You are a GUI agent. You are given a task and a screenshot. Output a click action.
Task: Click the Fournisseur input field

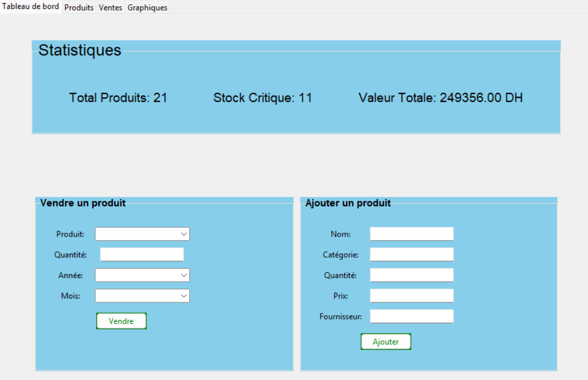(x=411, y=316)
